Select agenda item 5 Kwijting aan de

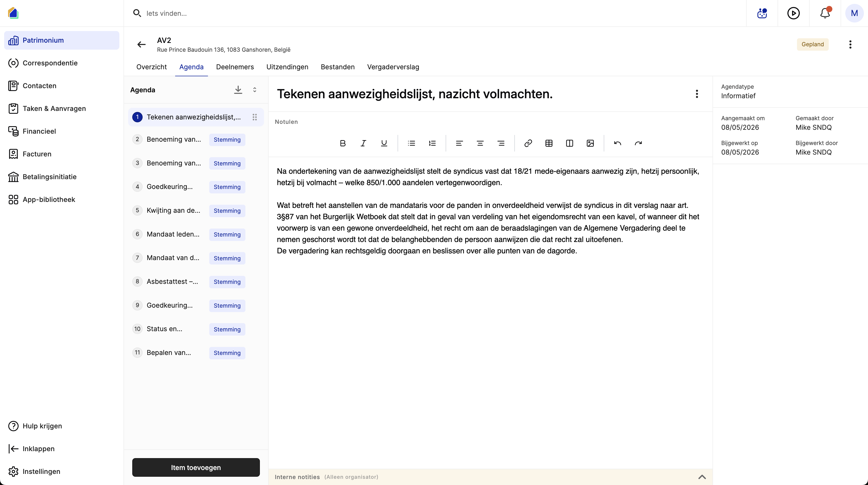196,210
